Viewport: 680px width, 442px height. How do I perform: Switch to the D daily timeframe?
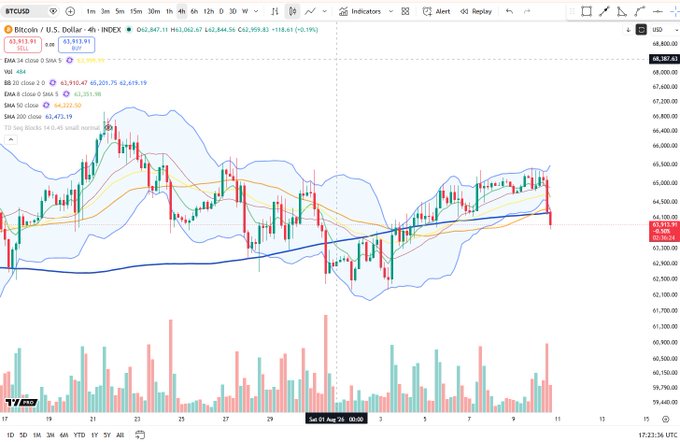pos(221,11)
